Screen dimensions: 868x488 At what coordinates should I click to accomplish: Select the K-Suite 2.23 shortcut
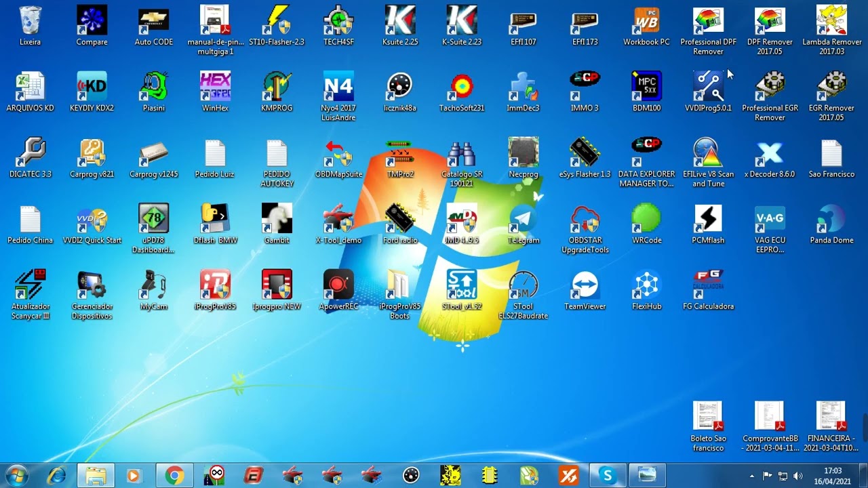click(462, 20)
